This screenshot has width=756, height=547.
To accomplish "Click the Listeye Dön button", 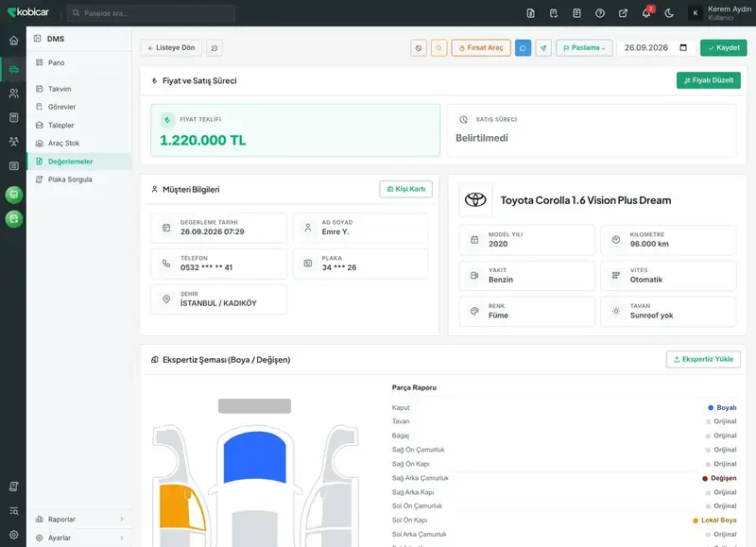I will (171, 48).
